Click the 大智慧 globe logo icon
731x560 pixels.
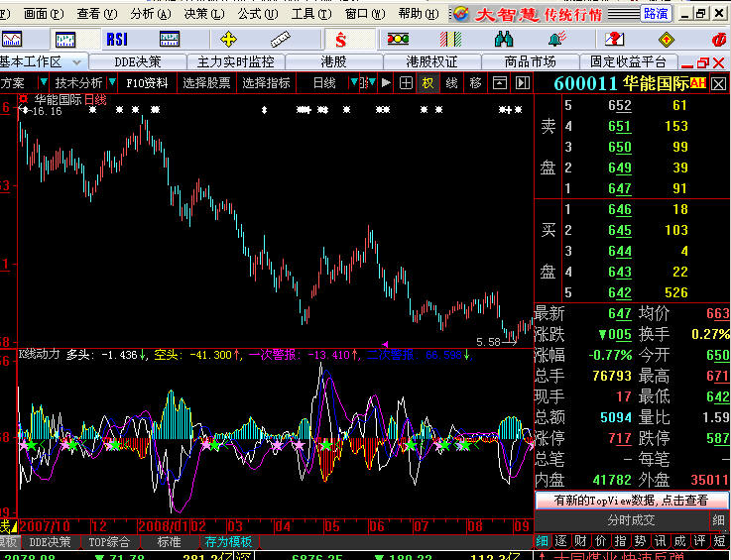coord(460,14)
